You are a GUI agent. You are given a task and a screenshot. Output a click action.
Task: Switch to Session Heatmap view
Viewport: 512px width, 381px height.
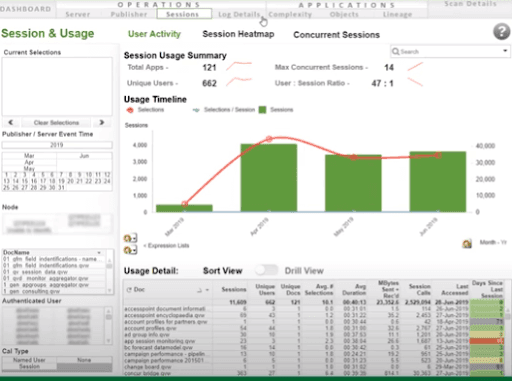(x=238, y=34)
